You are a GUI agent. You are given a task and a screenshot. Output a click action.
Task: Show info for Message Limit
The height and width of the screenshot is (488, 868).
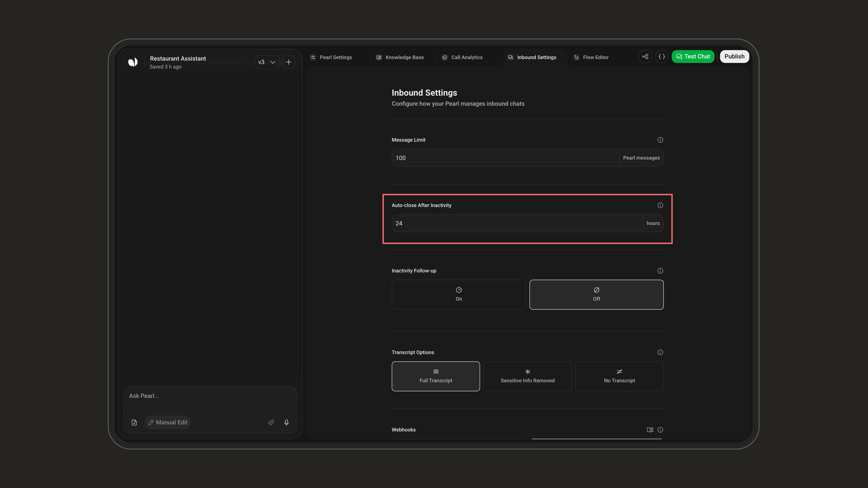[x=660, y=140]
